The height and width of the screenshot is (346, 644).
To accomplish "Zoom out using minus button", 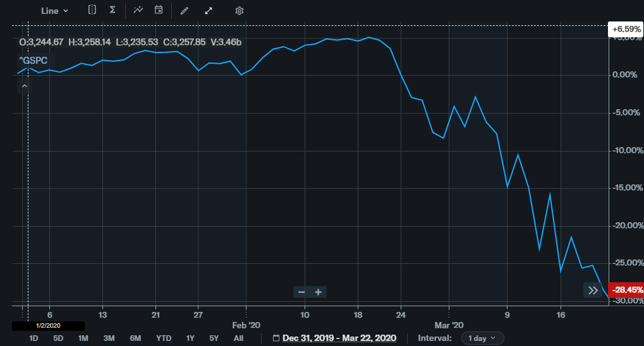I will [x=301, y=292].
